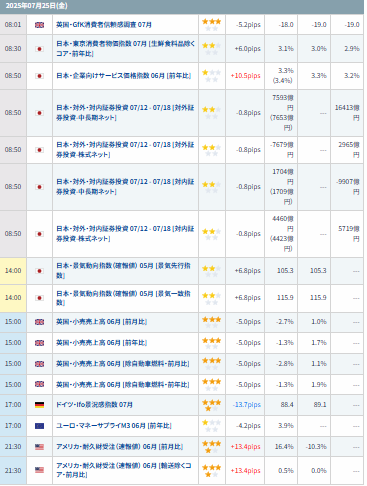
Task: Click the 08:01 time cell
Action: point(13,25)
